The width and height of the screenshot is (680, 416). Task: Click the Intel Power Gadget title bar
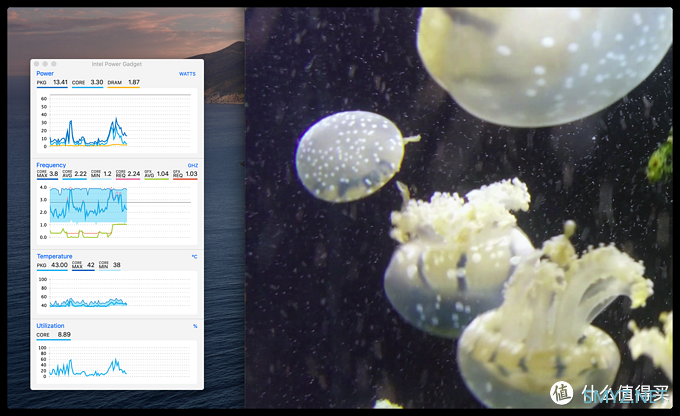pos(117,64)
